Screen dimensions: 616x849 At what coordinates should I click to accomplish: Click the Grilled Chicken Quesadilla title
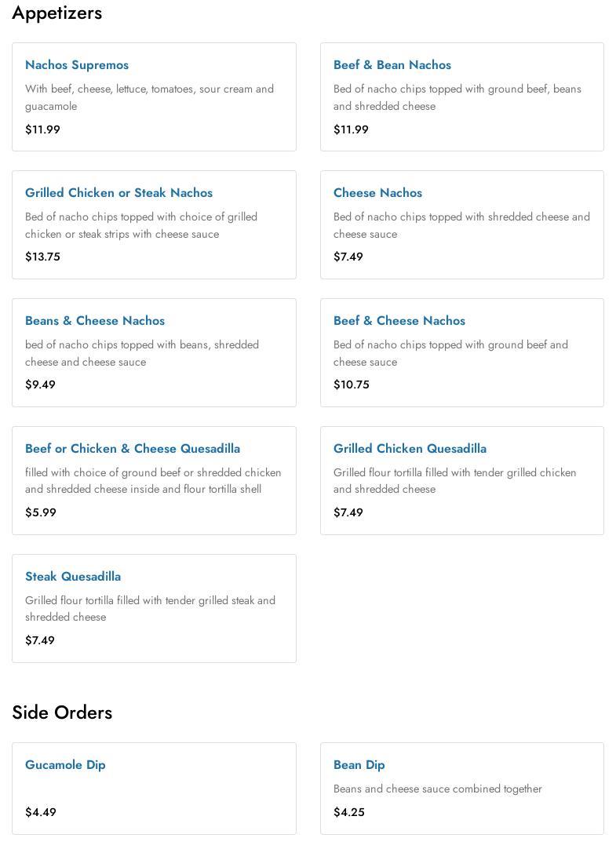click(410, 449)
